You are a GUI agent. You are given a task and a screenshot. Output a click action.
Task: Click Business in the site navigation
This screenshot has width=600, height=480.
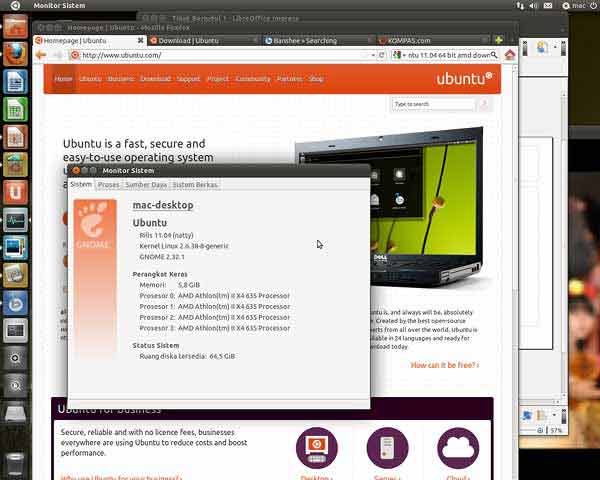tap(121, 79)
